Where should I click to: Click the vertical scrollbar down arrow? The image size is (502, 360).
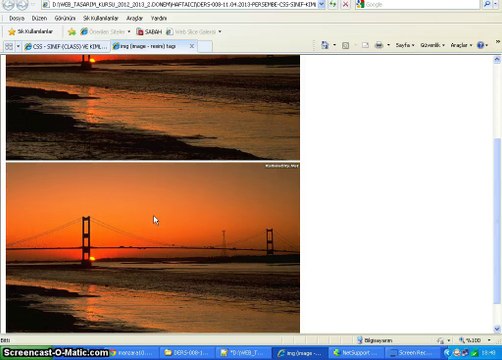click(x=497, y=329)
